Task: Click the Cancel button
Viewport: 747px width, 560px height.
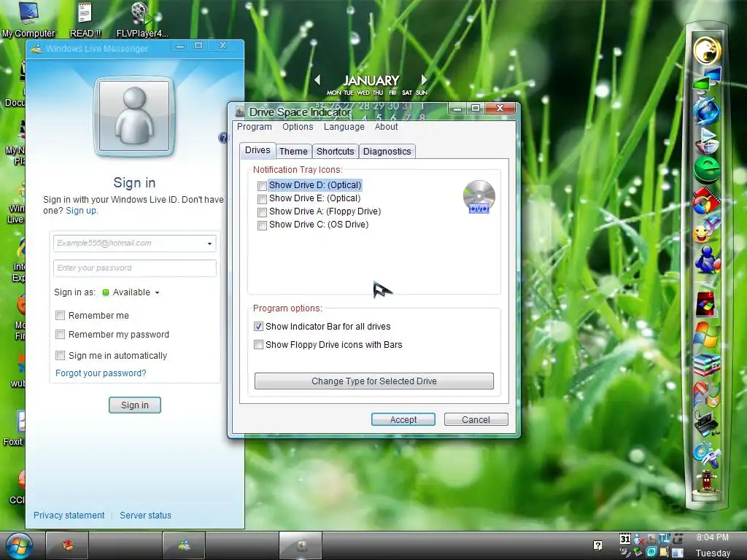Action: (476, 419)
